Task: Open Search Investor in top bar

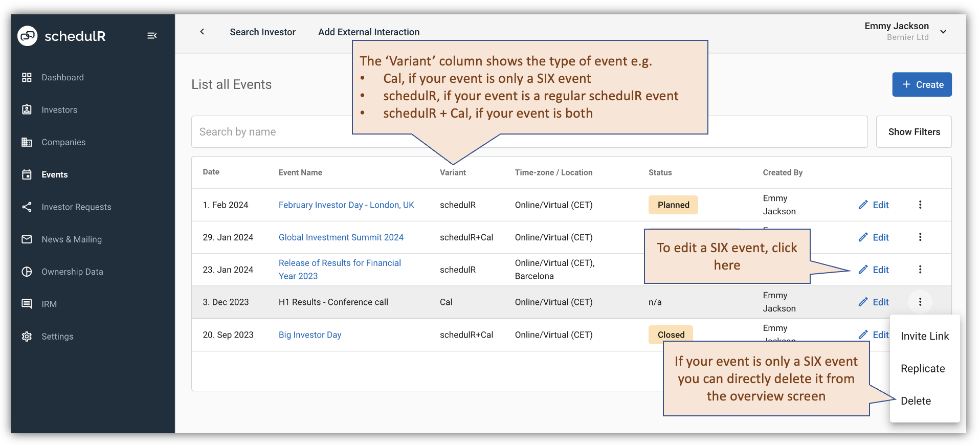Action: [x=262, y=32]
